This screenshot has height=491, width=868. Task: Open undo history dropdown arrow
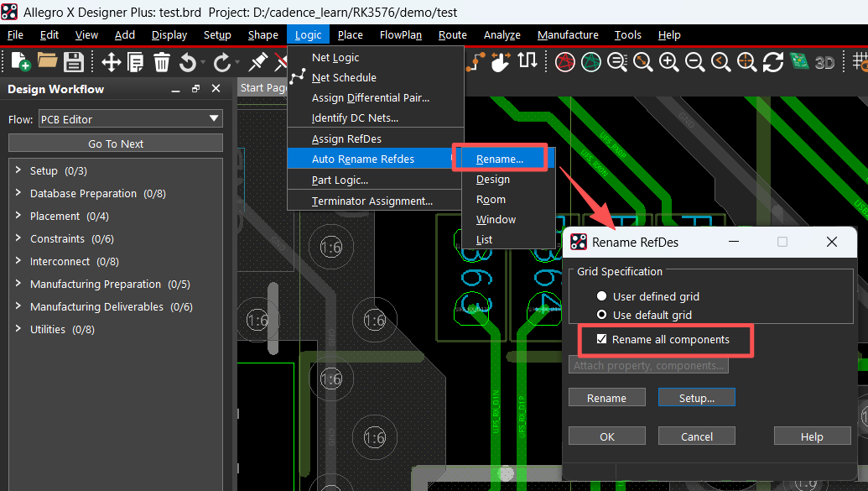(203, 62)
